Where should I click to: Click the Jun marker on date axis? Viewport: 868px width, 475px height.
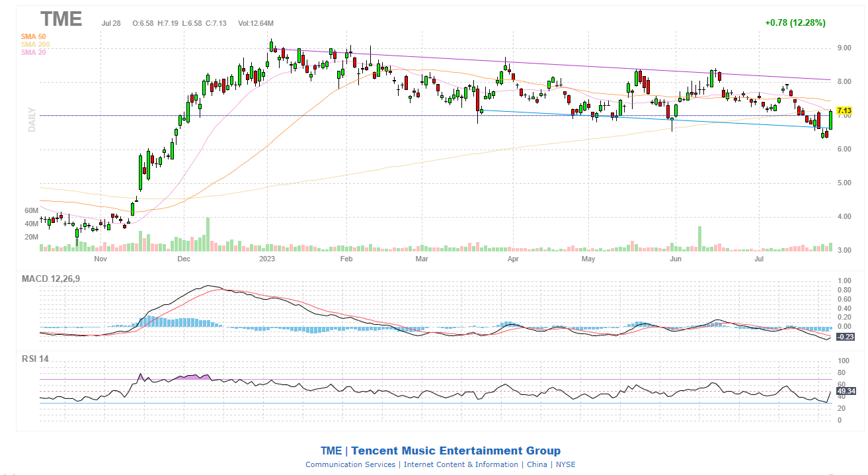(675, 259)
